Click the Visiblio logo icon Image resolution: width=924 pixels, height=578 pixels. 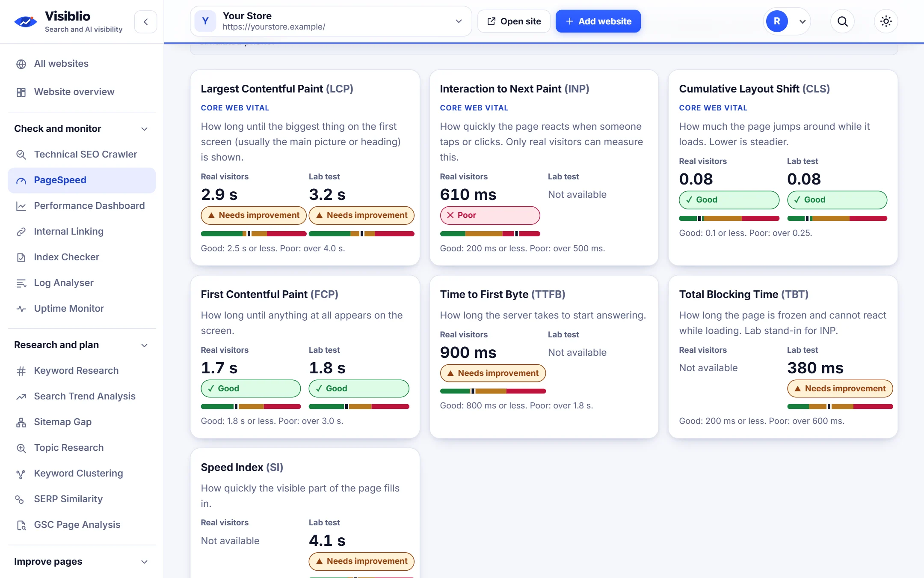26,21
